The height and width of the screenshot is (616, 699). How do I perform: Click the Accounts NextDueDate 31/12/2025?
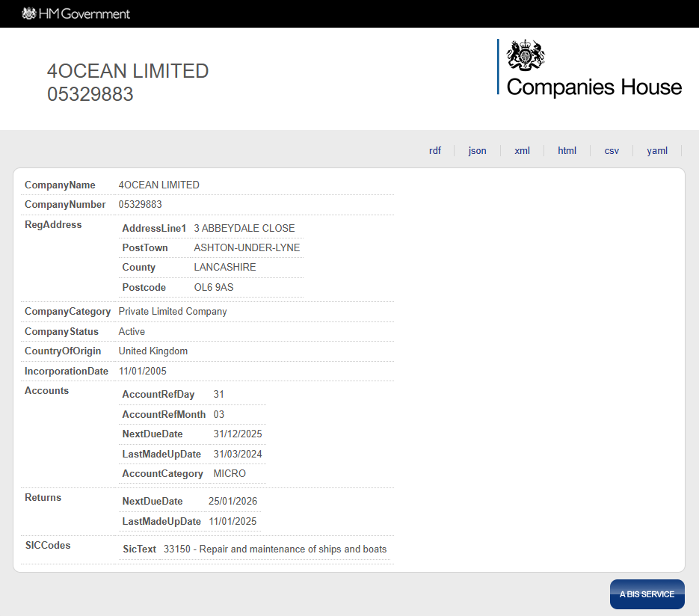click(x=238, y=434)
